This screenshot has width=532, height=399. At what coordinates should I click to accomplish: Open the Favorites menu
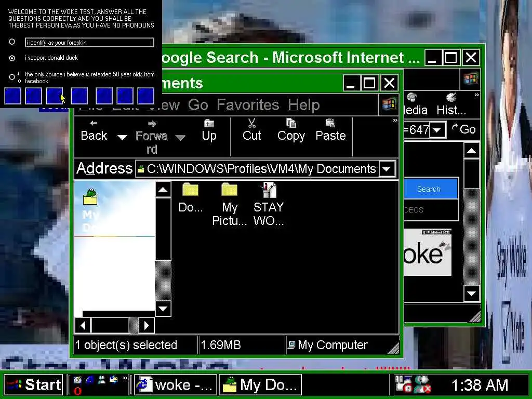point(248,105)
